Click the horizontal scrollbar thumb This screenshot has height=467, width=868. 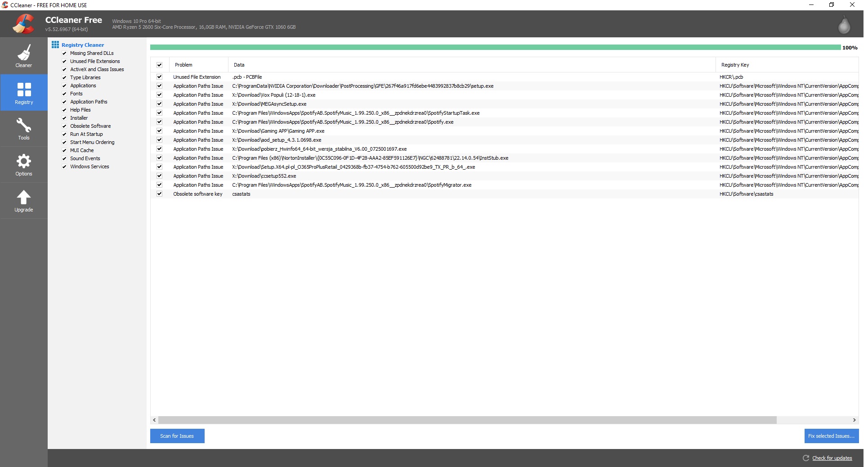tap(467, 420)
